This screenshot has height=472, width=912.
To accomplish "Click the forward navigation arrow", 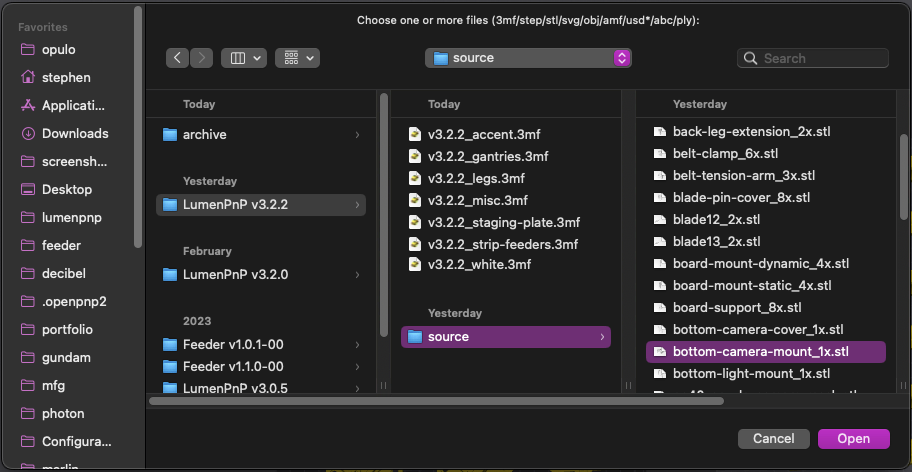I will click(202, 58).
